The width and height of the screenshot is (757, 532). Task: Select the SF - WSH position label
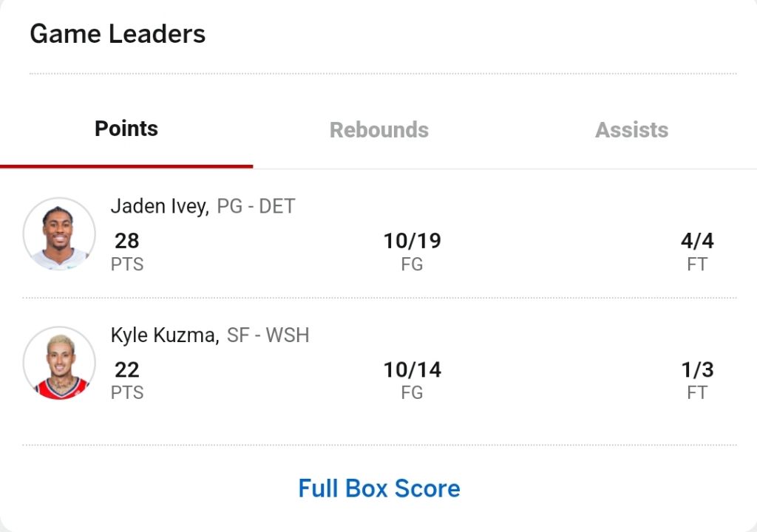pyautogui.click(x=268, y=335)
